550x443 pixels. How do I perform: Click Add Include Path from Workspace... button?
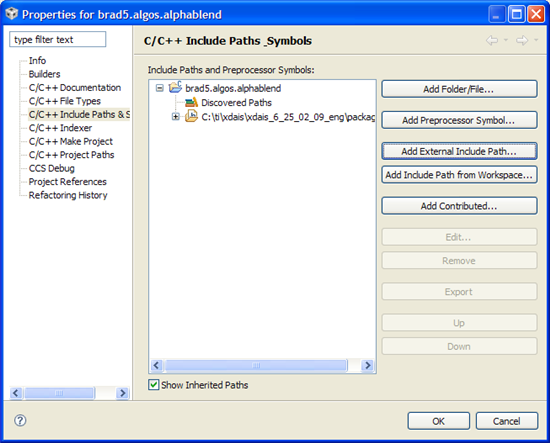(x=459, y=175)
